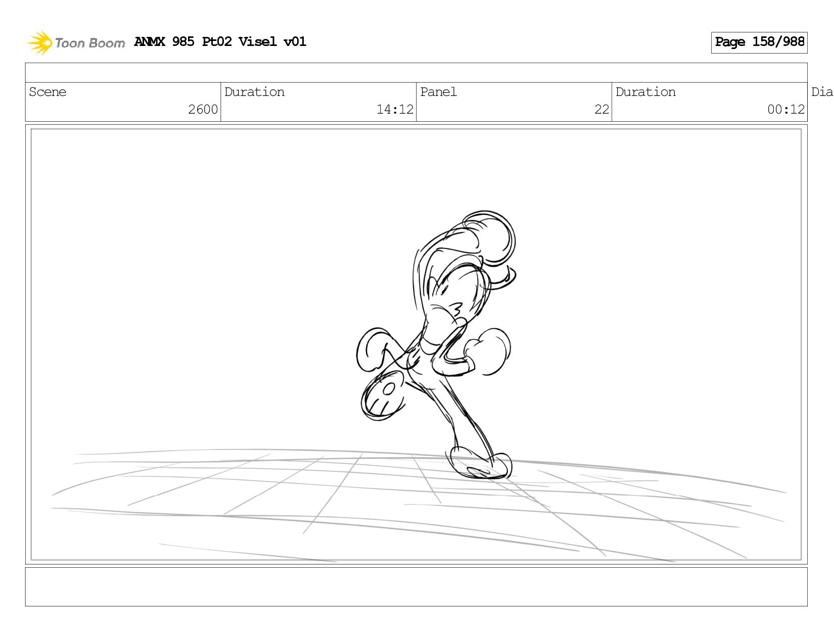The height and width of the screenshot is (644, 834).
Task: Select panel number '22'
Action: 601,110
